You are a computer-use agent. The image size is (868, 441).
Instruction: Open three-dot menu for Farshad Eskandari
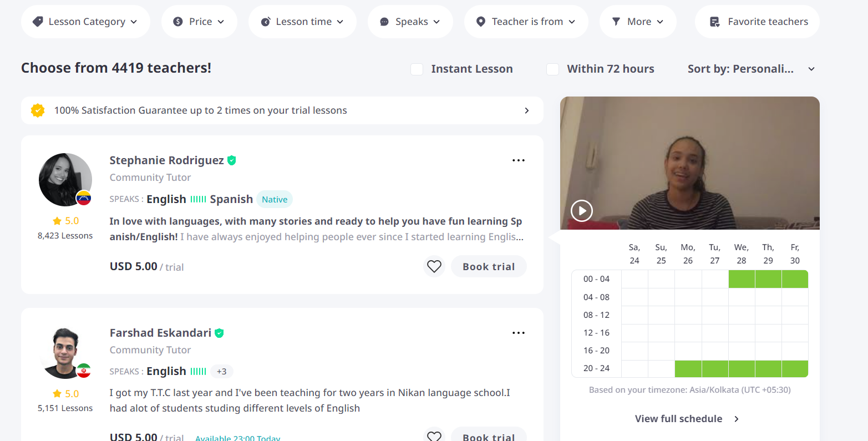tap(519, 333)
